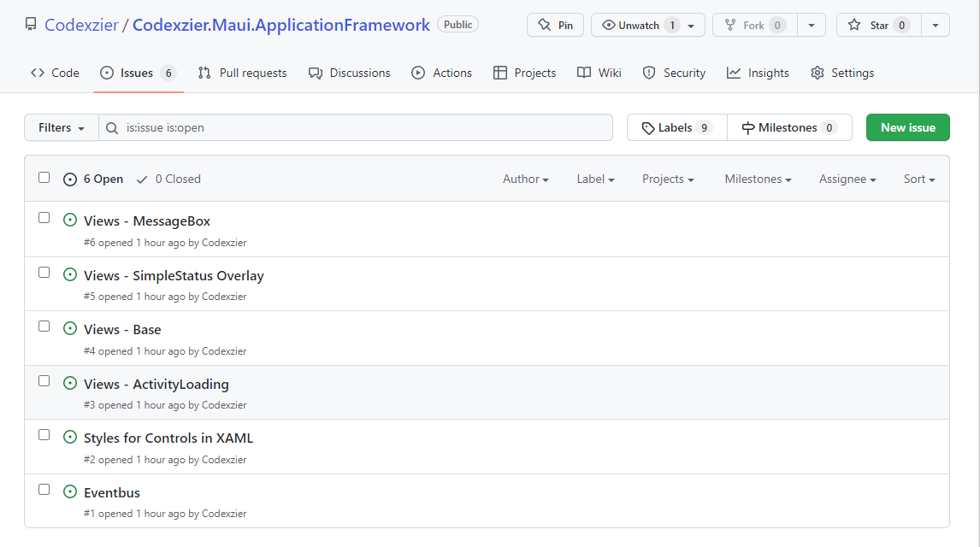
Task: Click the Codexzier author link on issue #1
Action: 224,514
